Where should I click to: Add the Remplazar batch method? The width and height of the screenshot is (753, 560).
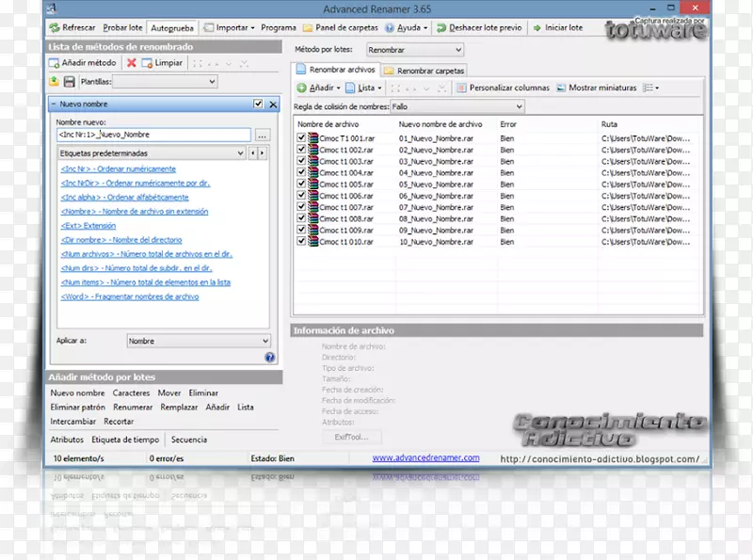pos(179,408)
